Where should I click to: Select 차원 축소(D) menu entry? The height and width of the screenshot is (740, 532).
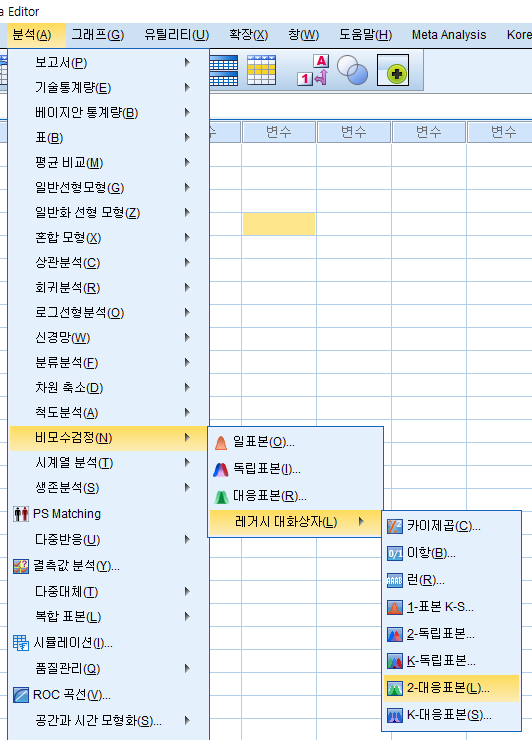109,387
